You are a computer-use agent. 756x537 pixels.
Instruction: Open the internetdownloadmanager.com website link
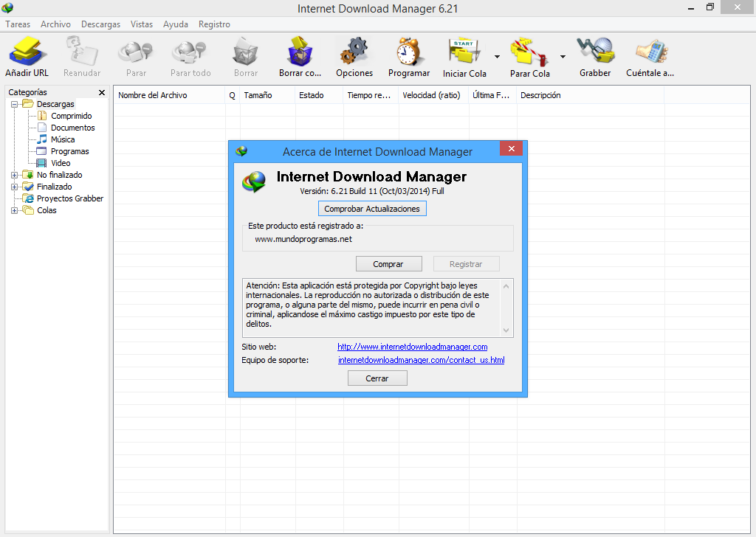412,347
